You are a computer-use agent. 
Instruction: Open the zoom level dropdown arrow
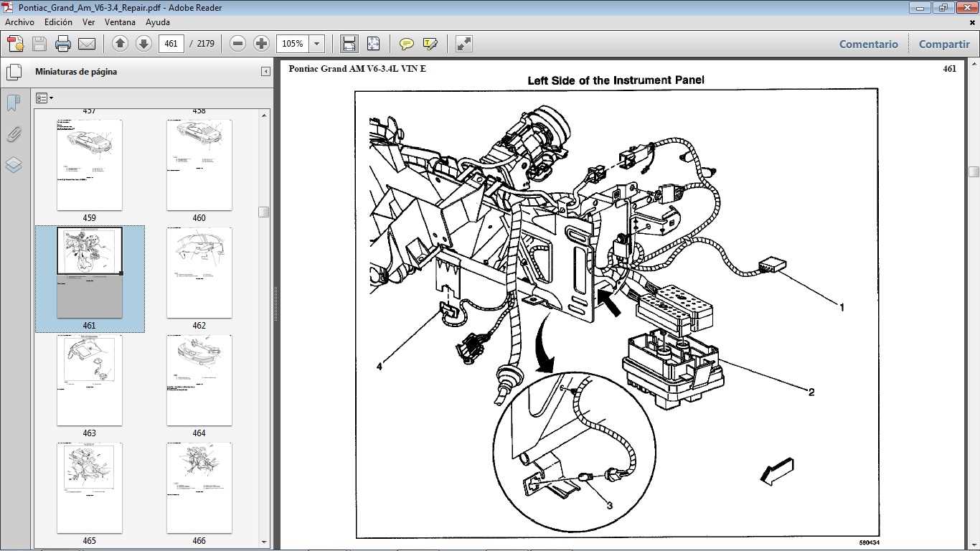[x=318, y=44]
